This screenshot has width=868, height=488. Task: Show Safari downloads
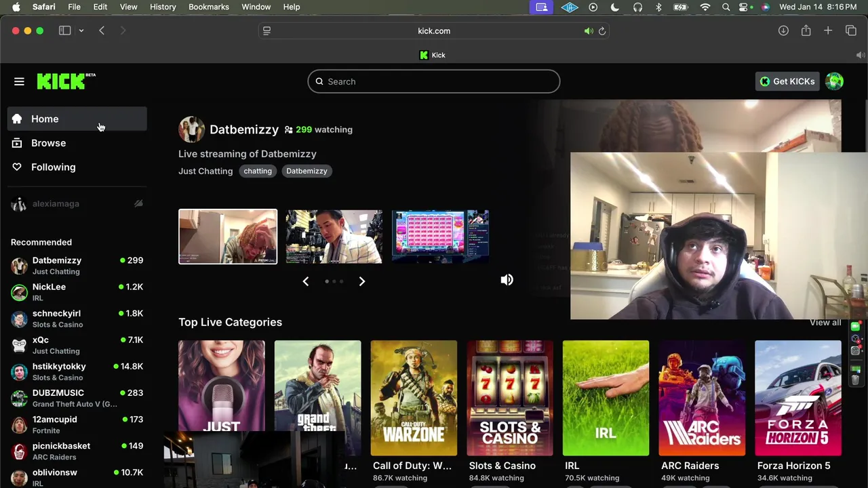pos(783,30)
